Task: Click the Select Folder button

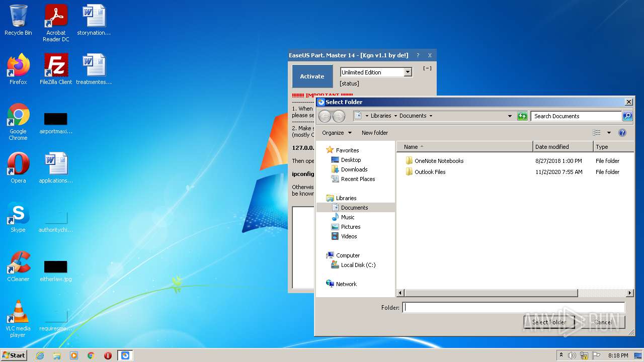Action: (549, 322)
